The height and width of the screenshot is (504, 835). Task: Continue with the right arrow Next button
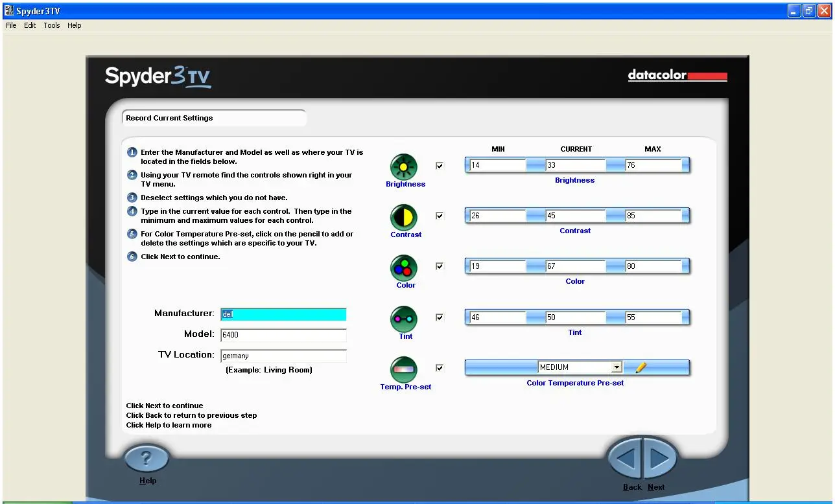[x=659, y=459]
